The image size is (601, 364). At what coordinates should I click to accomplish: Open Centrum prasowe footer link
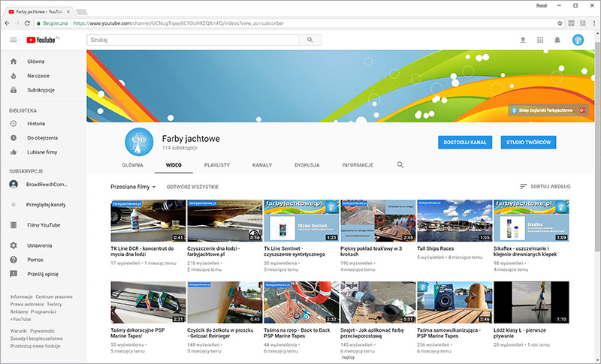[54, 296]
